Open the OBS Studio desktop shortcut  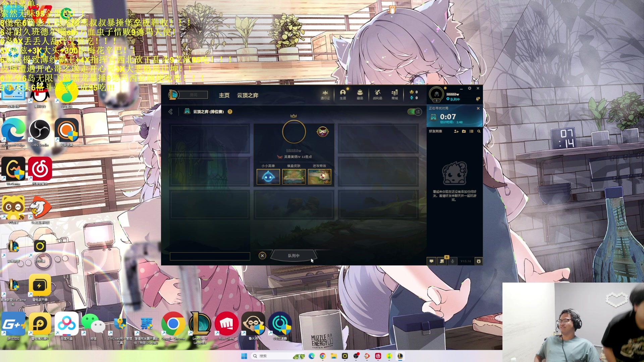(40, 132)
